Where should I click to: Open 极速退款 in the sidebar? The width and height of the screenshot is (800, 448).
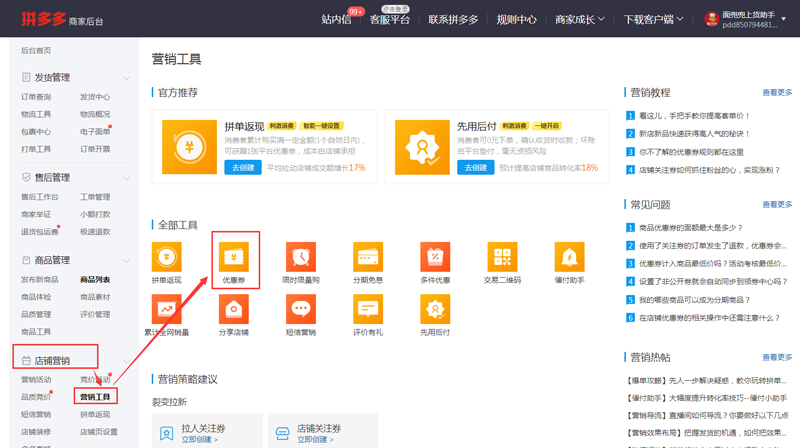point(95,232)
